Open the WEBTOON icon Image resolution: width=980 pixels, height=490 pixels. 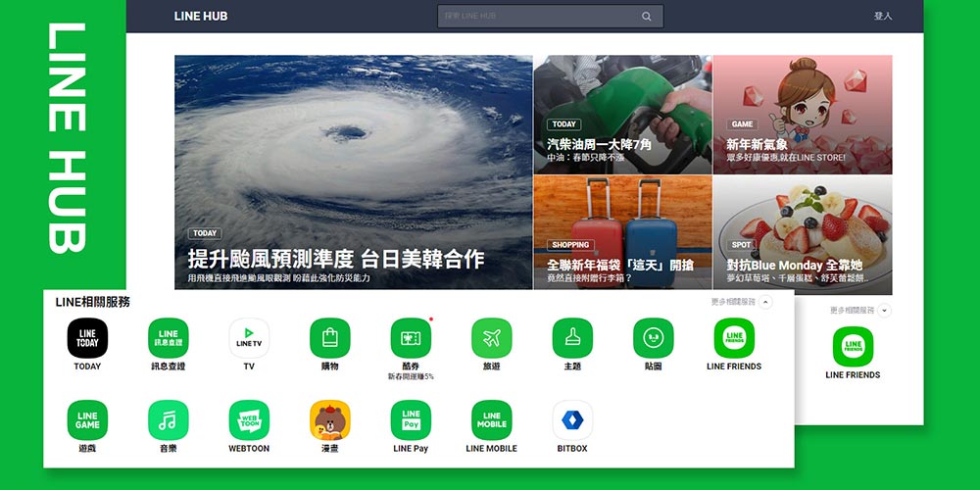click(249, 420)
